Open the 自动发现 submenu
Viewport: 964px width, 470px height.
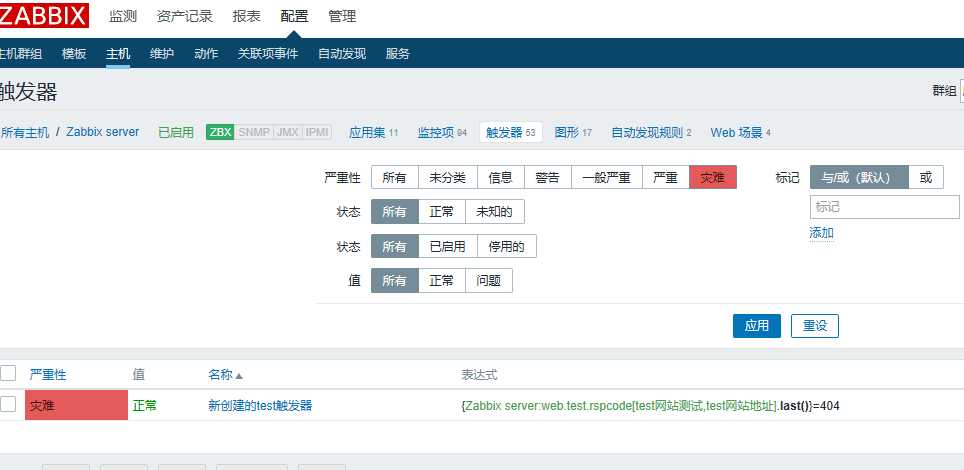(342, 54)
